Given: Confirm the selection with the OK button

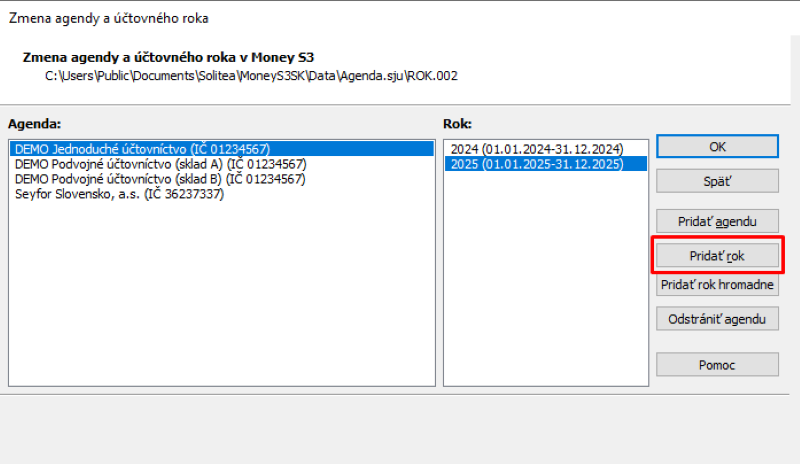Looking at the screenshot, I should click(x=717, y=146).
